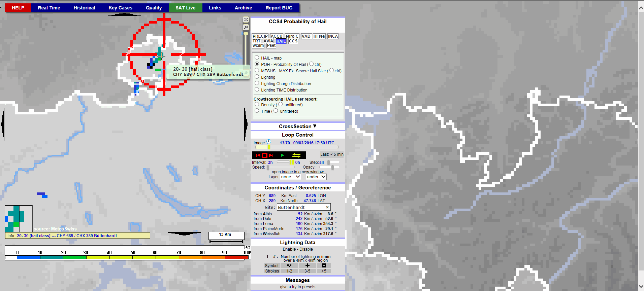
Task: Select the ctrl radio next to MESHS
Action: coord(332,70)
